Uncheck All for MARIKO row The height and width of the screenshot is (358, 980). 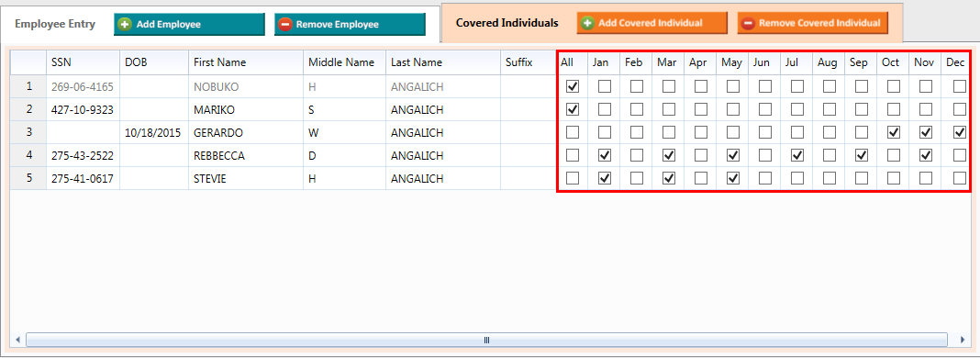pos(572,109)
